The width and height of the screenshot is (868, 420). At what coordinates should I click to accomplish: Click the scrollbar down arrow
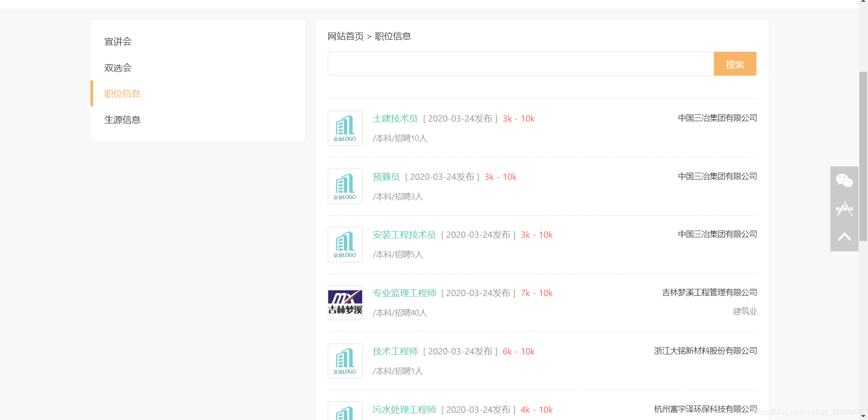pos(863,416)
